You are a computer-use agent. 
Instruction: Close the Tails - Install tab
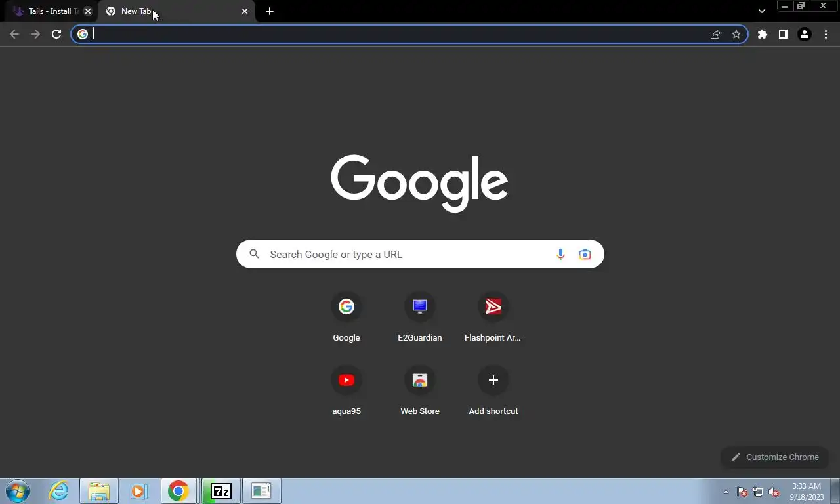coord(88,11)
